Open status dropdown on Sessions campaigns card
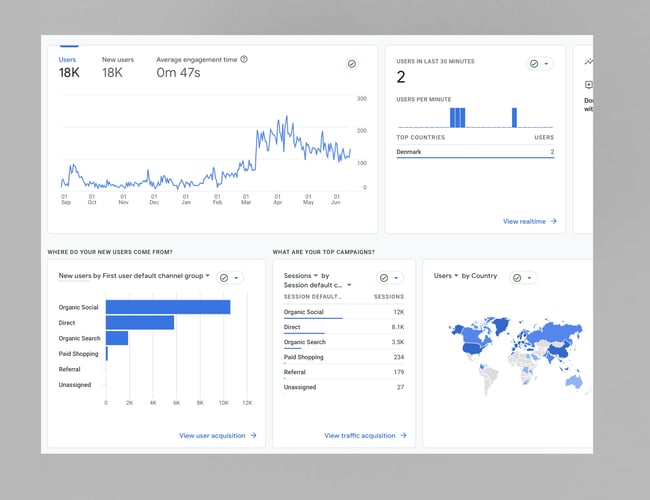This screenshot has height=500, width=650. (x=397, y=278)
